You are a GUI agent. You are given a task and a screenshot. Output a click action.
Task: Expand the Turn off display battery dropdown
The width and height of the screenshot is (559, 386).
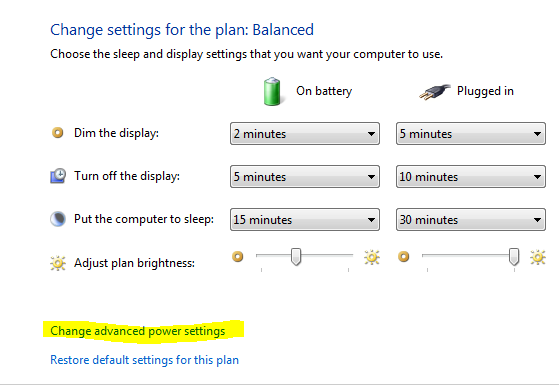[x=305, y=176]
